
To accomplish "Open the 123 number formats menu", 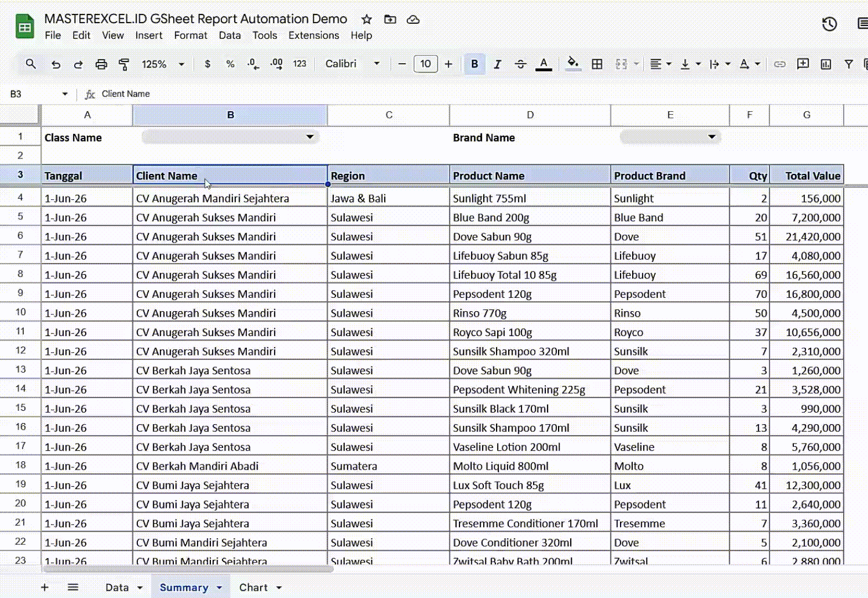I will point(299,64).
